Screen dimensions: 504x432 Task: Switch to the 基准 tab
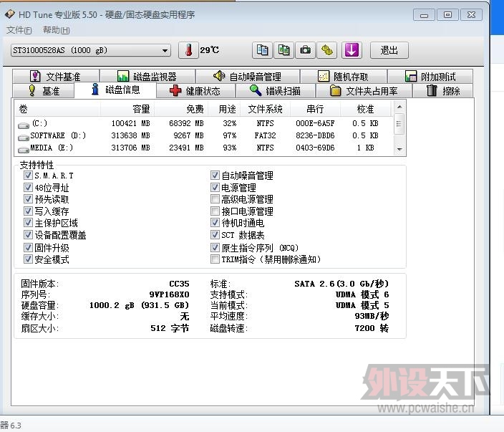[44, 91]
